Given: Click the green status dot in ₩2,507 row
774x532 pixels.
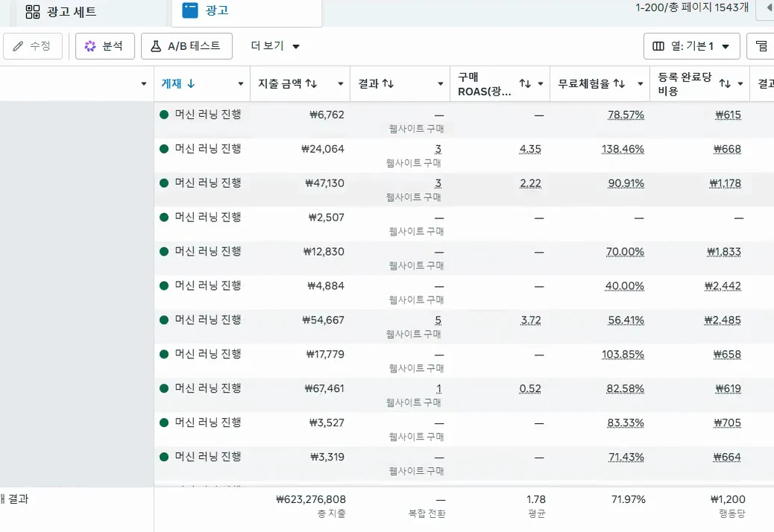Looking at the screenshot, I should (x=164, y=218).
